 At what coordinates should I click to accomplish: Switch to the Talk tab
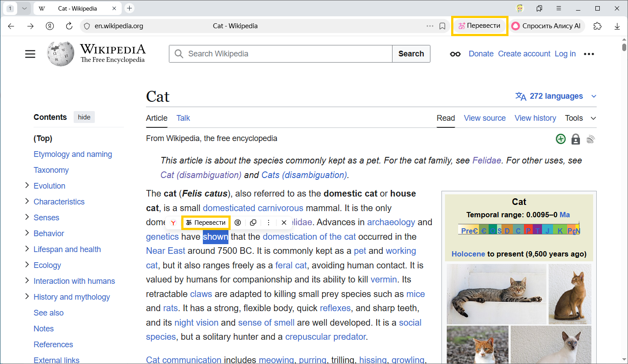pyautogui.click(x=183, y=118)
